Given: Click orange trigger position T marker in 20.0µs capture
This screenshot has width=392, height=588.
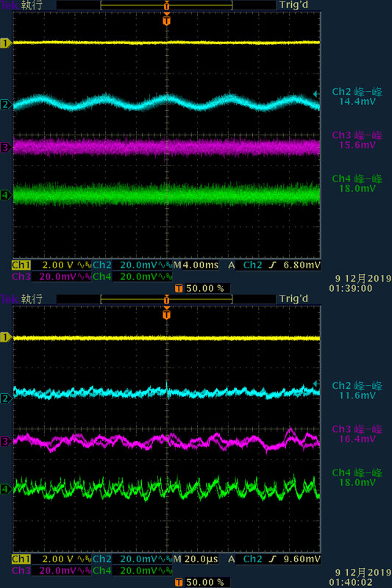Looking at the screenshot, I should point(166,314).
